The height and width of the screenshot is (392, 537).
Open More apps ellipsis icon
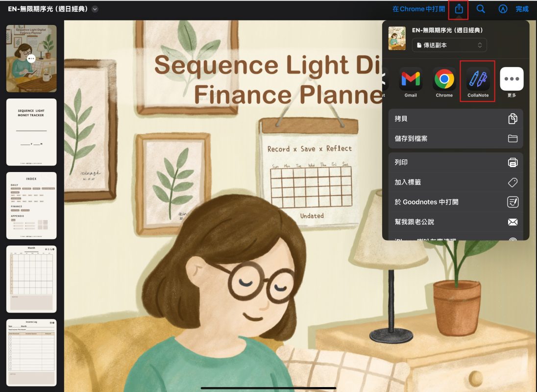[x=512, y=79]
